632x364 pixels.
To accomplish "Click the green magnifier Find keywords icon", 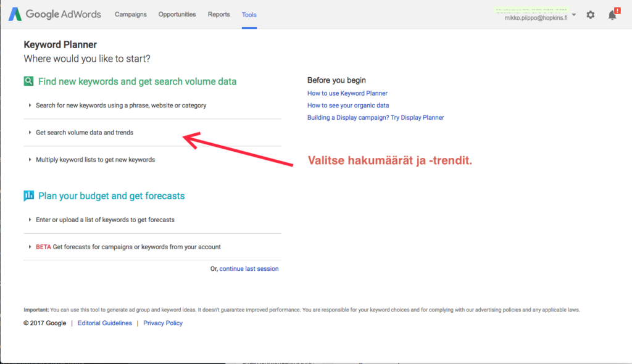I will point(28,81).
